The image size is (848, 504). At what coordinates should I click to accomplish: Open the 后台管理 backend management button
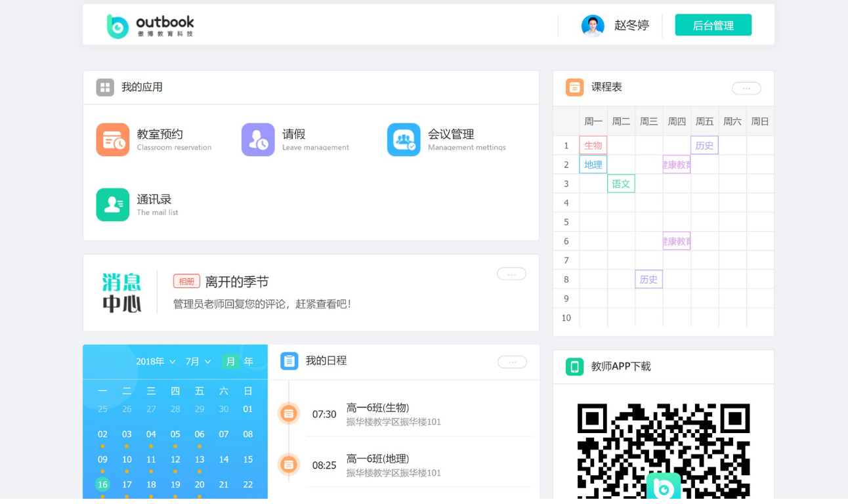[713, 26]
